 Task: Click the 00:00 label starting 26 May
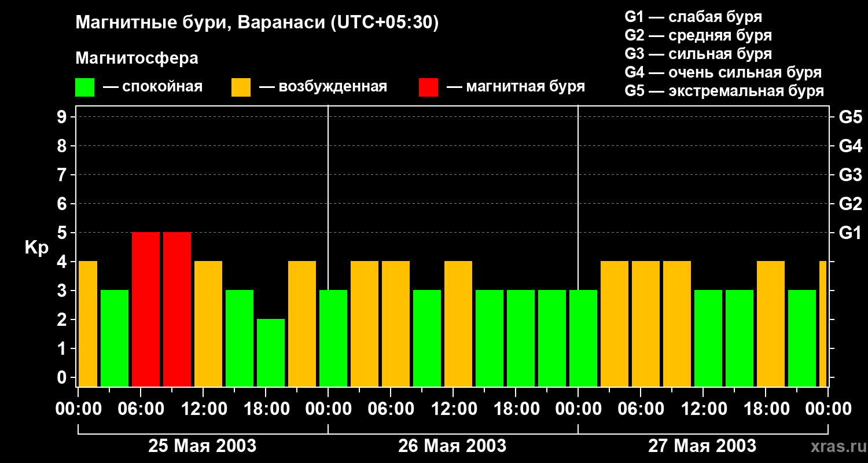click(328, 409)
